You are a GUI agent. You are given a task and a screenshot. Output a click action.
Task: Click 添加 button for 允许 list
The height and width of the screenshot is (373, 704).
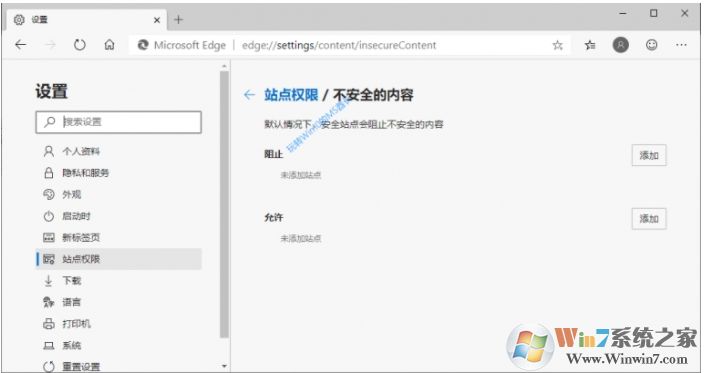[x=649, y=219]
